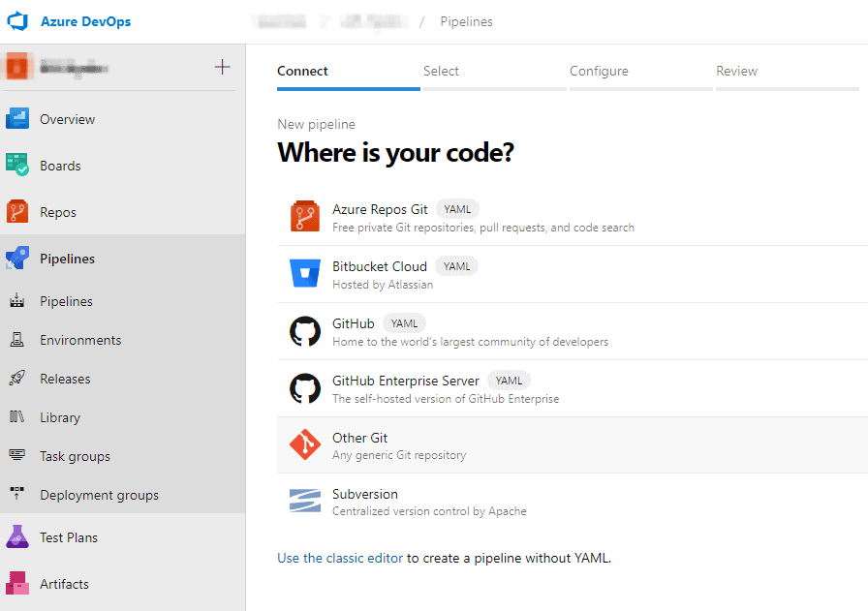Click the GitHub octocat icon

tap(305, 331)
